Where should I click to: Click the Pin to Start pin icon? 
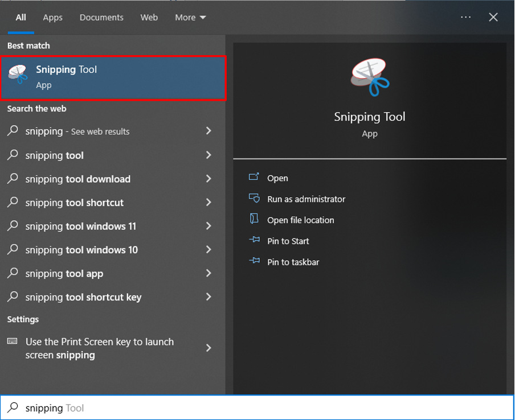254,240
